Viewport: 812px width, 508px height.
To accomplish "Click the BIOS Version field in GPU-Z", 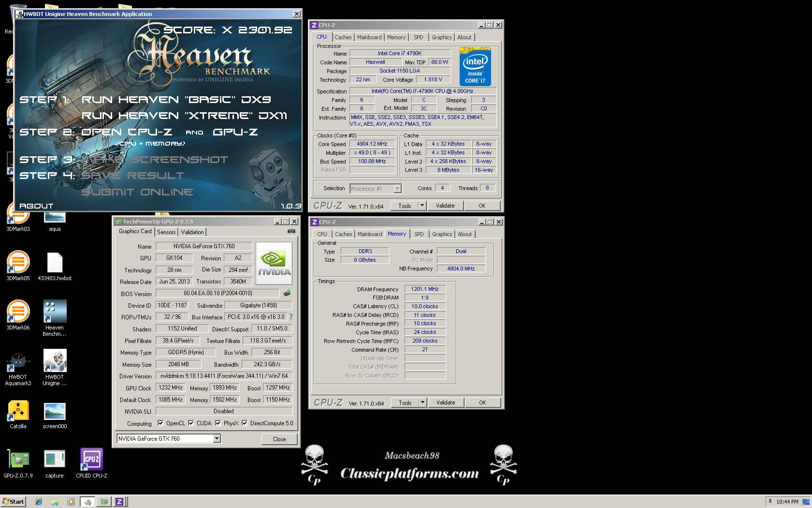I will [x=217, y=293].
